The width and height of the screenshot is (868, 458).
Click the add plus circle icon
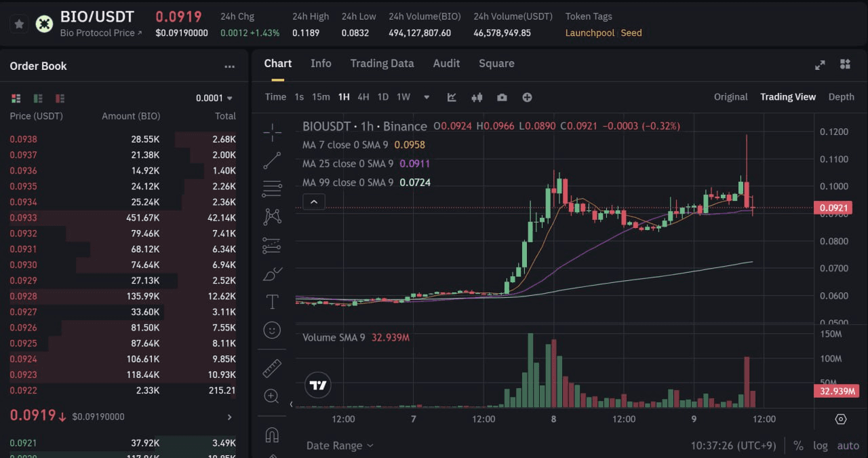point(527,97)
